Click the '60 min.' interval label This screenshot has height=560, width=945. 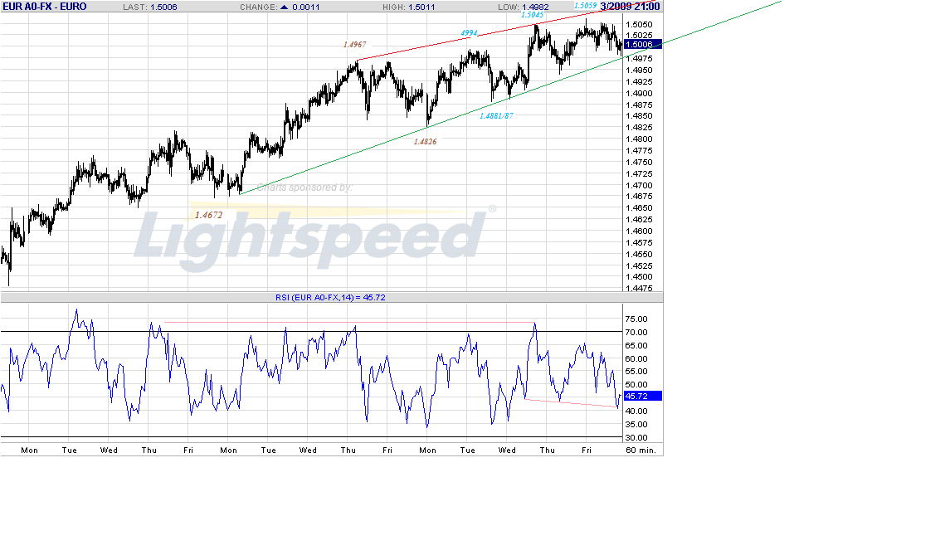click(x=641, y=450)
